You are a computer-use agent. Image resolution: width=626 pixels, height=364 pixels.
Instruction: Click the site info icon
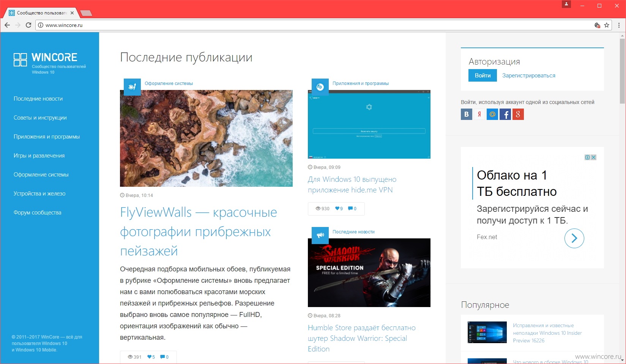tap(41, 25)
